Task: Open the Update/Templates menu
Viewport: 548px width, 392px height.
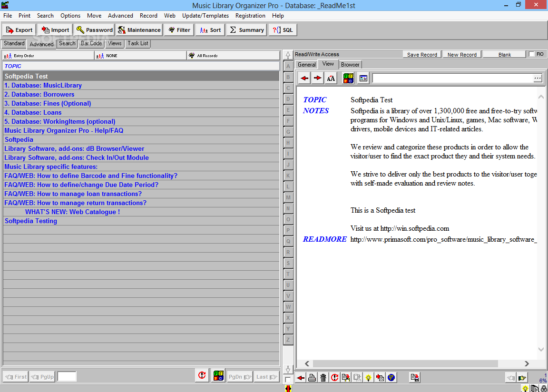Action: (205, 16)
